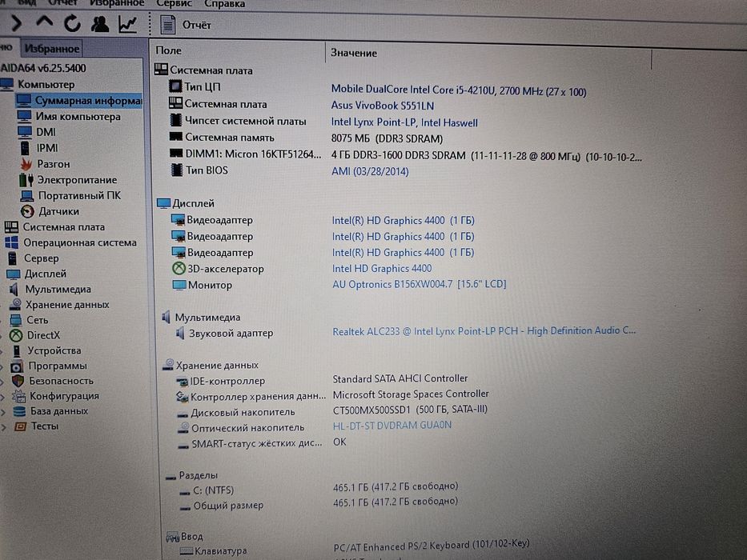Select Суммарная информация tree item

coord(88,101)
